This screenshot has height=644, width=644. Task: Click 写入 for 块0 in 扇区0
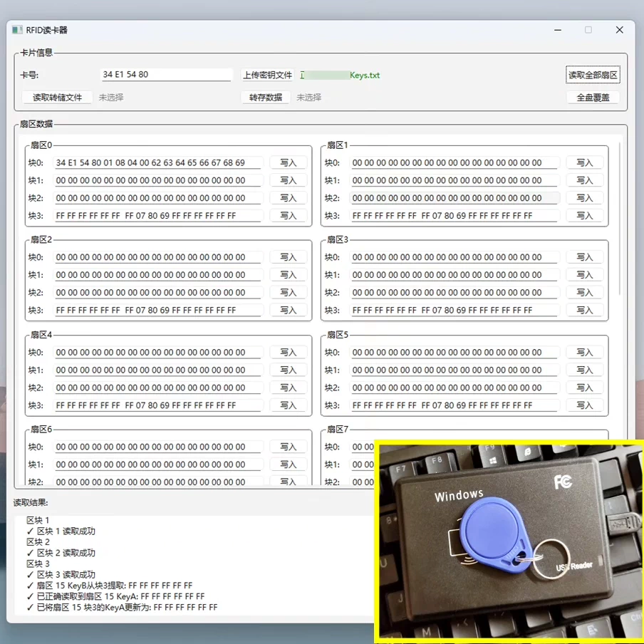(x=289, y=162)
